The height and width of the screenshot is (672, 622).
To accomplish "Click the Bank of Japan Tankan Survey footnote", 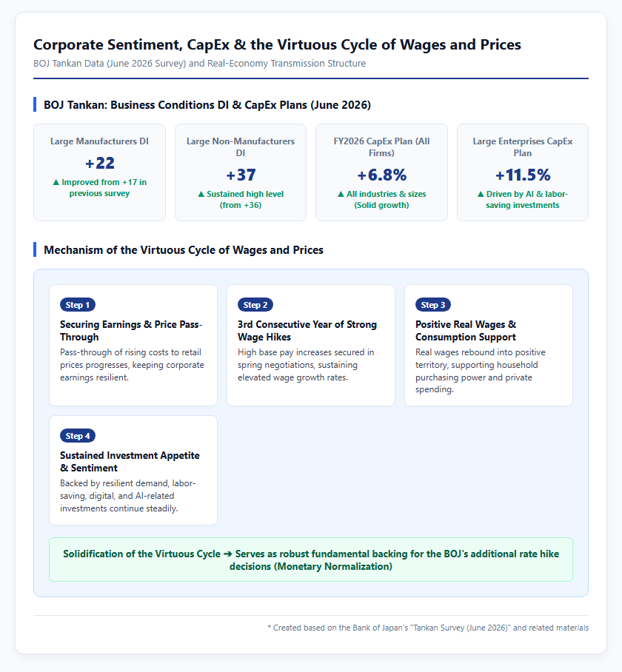I will pyautogui.click(x=428, y=628).
